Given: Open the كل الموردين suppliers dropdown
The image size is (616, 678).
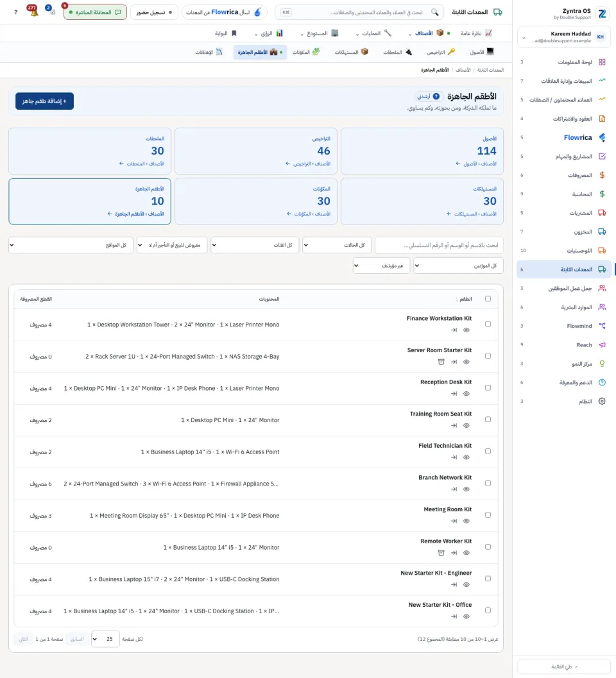Looking at the screenshot, I should [459, 266].
